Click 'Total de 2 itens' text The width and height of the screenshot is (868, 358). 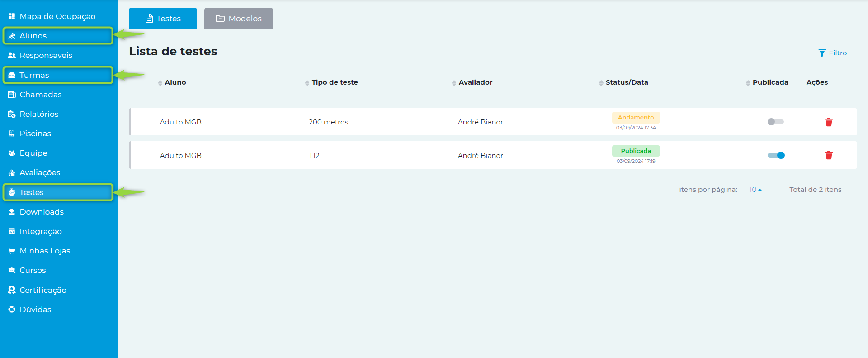[816, 190]
